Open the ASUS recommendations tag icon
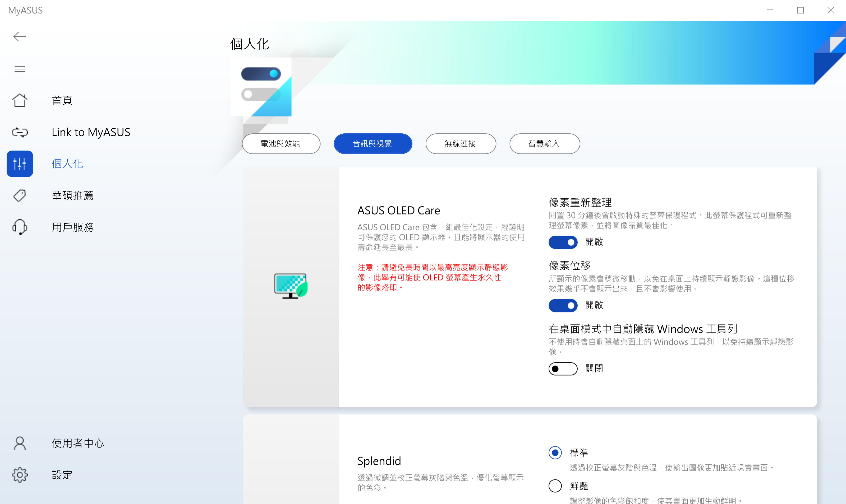846x504 pixels. pos(20,195)
